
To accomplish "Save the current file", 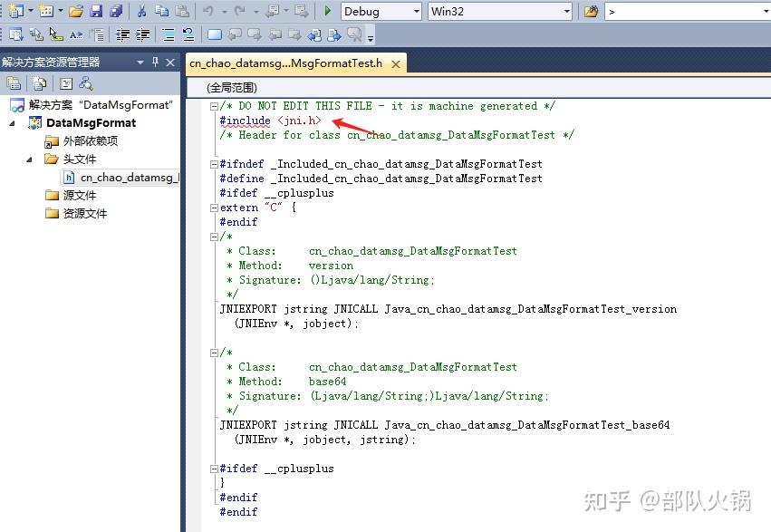I will click(97, 10).
